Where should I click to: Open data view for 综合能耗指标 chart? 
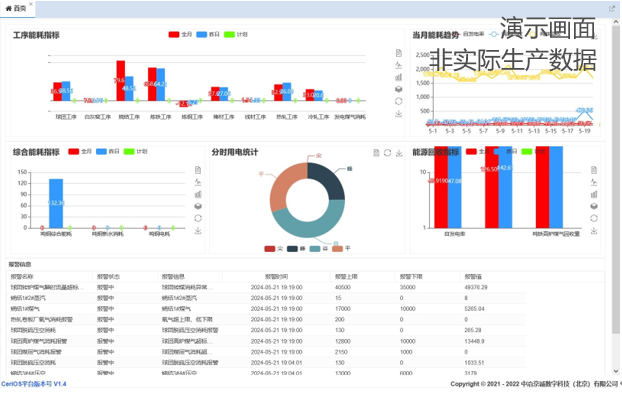(x=198, y=170)
